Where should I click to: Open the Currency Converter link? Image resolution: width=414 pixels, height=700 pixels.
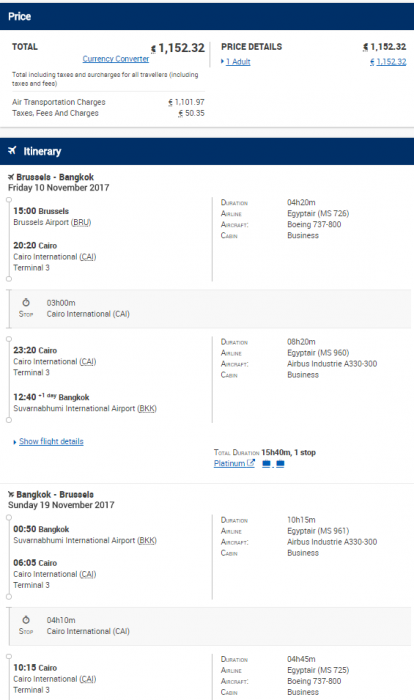[x=116, y=59]
